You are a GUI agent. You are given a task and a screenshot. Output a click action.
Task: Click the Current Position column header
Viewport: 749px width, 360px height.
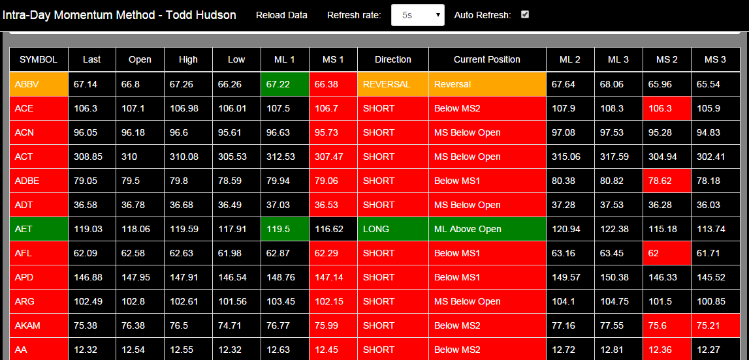[487, 60]
